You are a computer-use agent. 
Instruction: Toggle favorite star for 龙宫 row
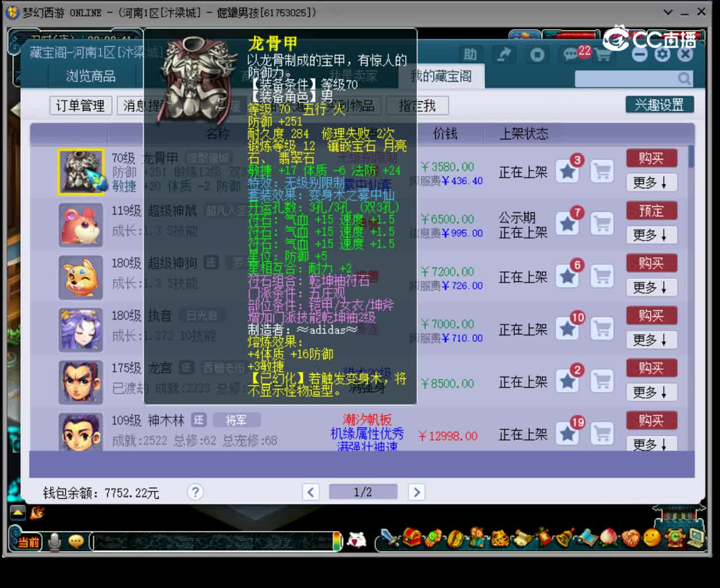[568, 381]
